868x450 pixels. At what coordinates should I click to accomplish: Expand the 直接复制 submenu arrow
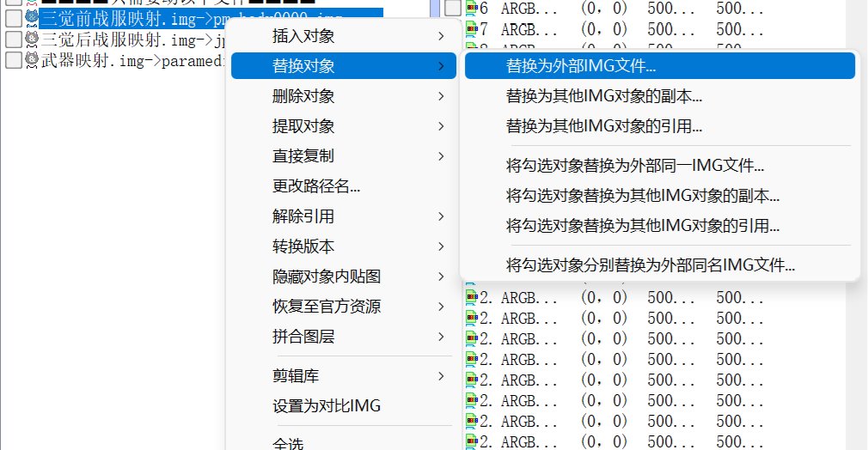point(441,156)
